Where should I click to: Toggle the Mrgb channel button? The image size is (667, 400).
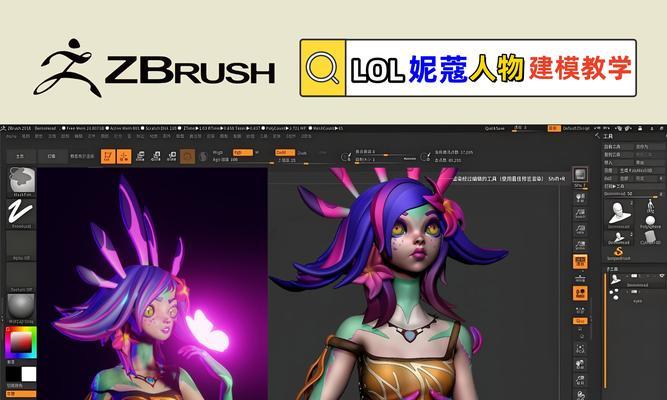point(218,152)
